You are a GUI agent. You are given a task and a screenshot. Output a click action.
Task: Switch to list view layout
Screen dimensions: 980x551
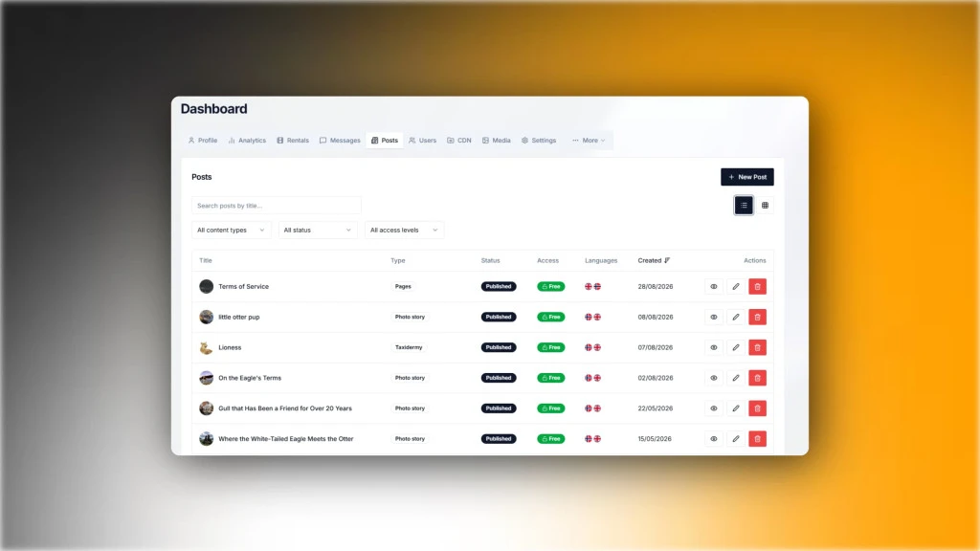tap(744, 206)
